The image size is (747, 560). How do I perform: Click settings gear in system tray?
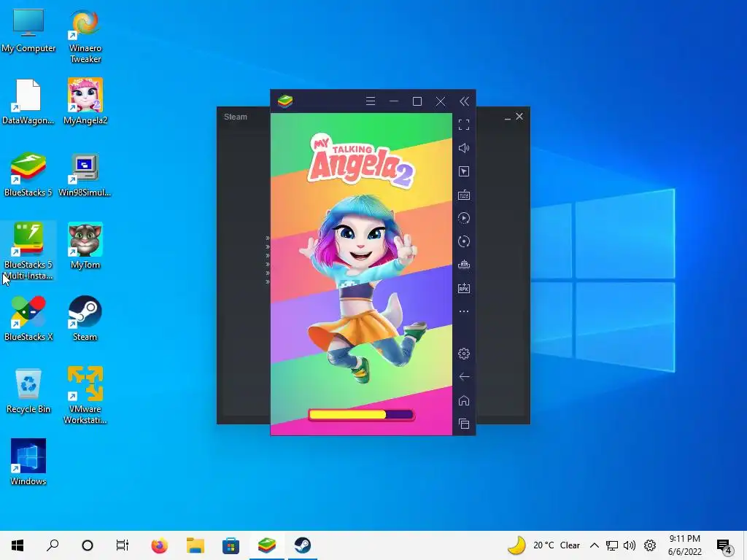[650, 545]
